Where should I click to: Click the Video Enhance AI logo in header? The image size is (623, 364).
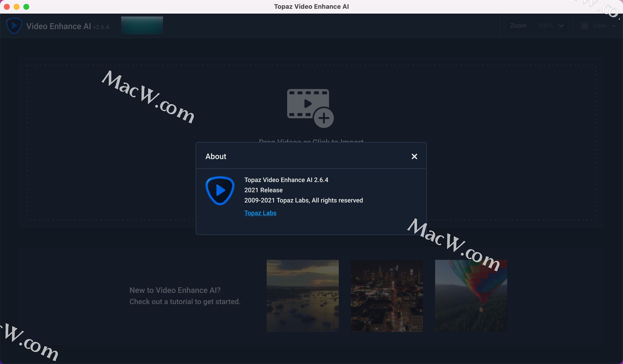coord(14,26)
